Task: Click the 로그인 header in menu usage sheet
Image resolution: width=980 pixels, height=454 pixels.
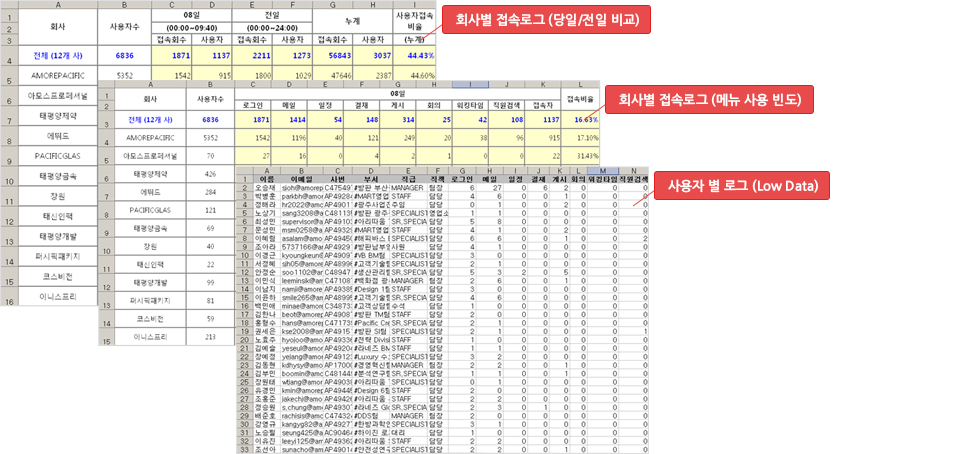Action: (x=255, y=105)
